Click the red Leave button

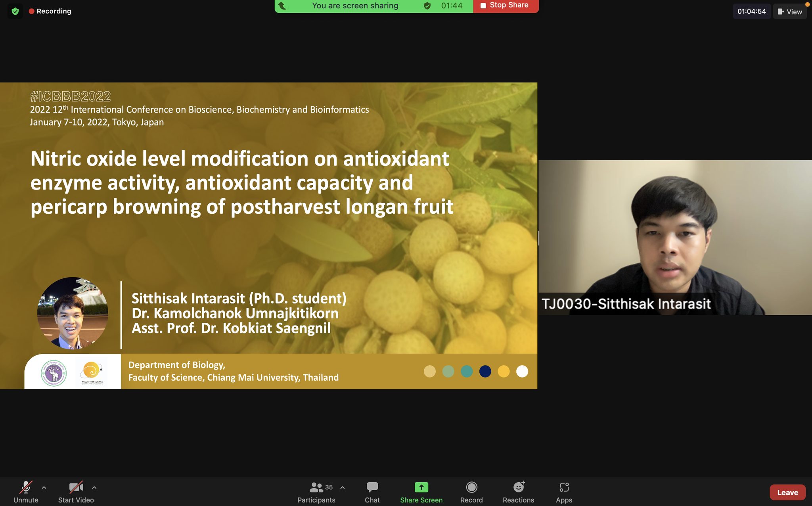point(787,492)
